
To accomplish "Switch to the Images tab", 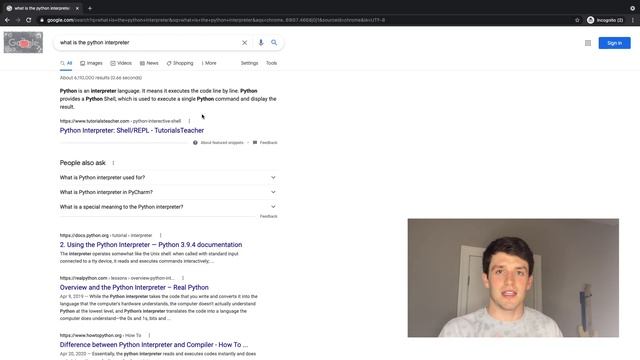I will 91,63.
